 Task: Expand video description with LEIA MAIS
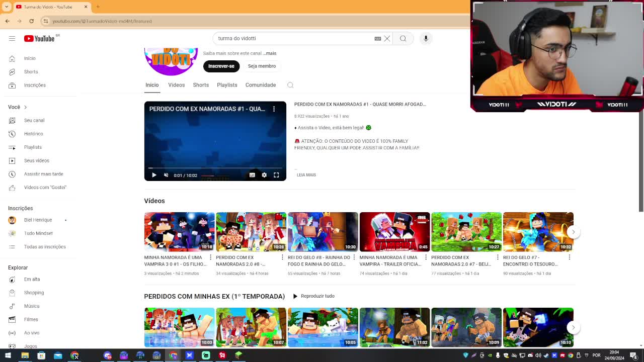tap(306, 175)
